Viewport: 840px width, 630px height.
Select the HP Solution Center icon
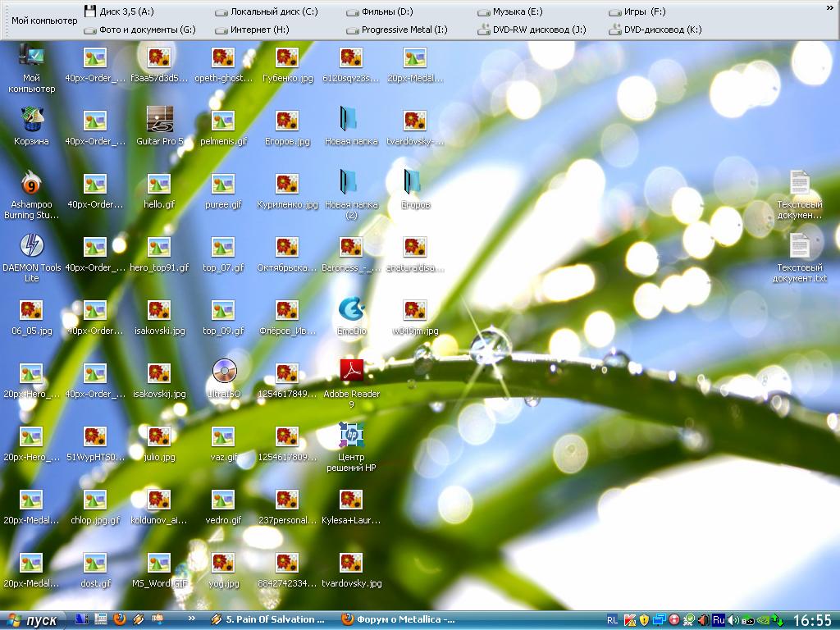click(351, 436)
